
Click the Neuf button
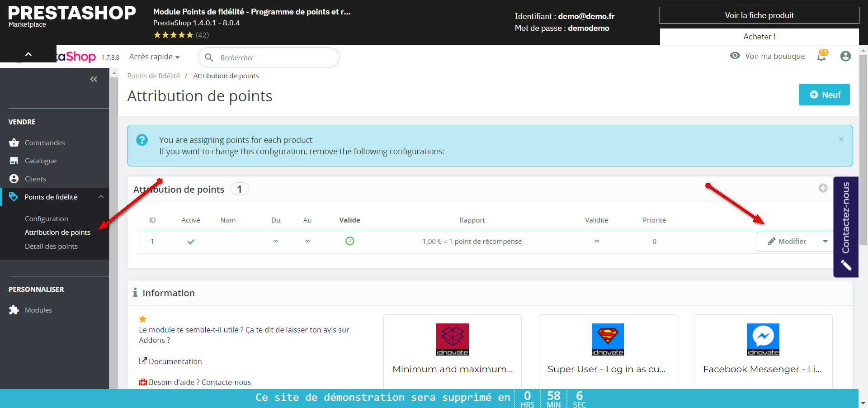824,95
